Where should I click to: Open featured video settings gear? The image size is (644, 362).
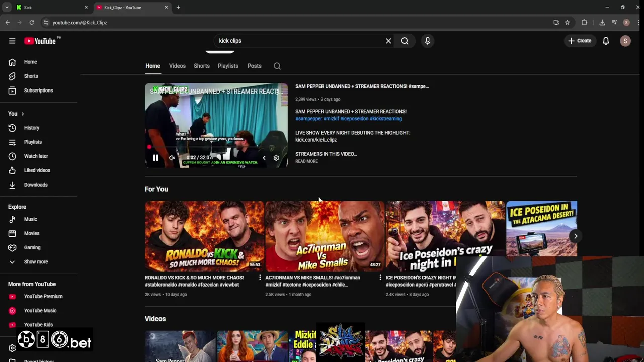tap(276, 158)
